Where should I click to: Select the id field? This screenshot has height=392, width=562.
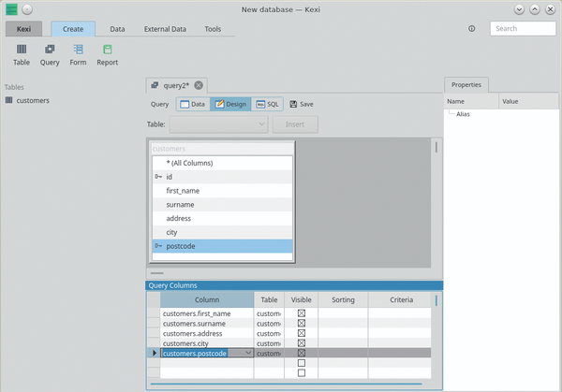pyautogui.click(x=222, y=177)
